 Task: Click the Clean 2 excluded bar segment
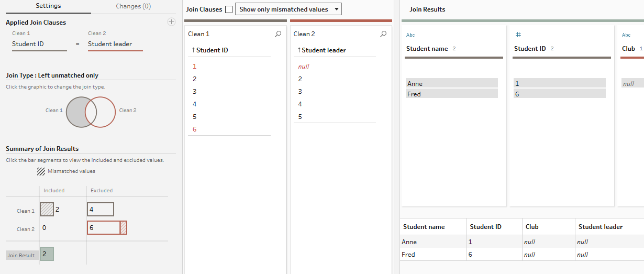(104, 228)
